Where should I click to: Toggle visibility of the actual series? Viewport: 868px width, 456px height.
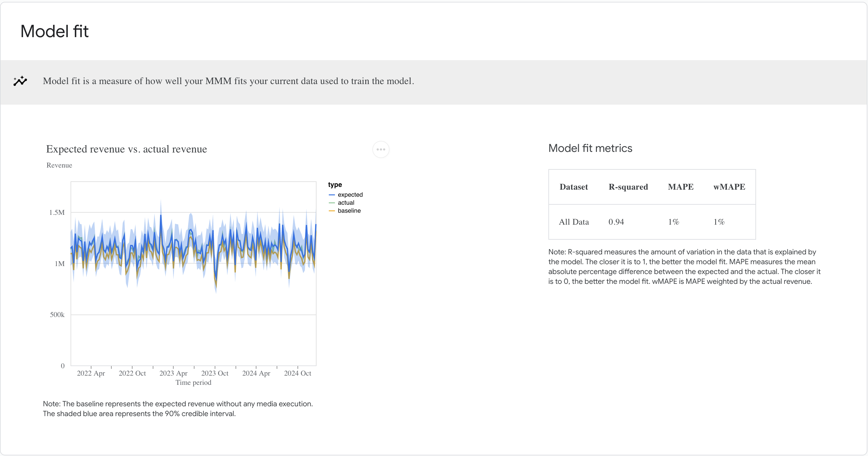click(x=346, y=203)
